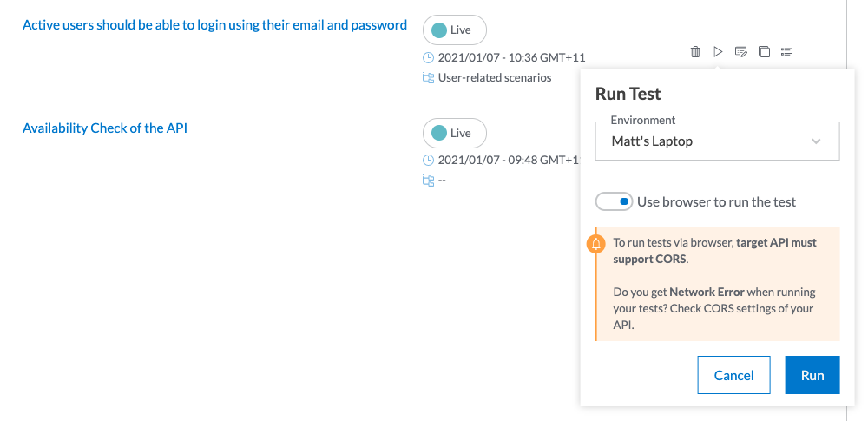Open the edit test icon with pencil
The height and width of the screenshot is (421, 868).
pos(740,52)
